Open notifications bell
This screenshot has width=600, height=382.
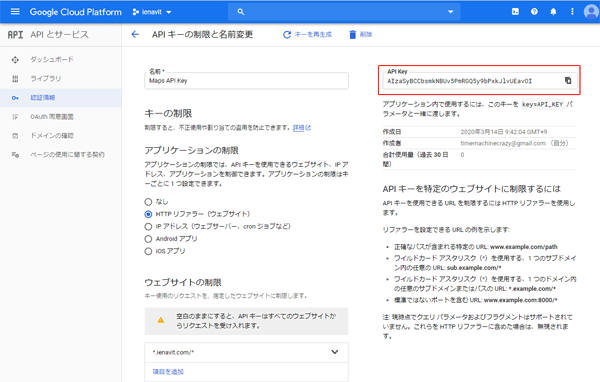553,12
